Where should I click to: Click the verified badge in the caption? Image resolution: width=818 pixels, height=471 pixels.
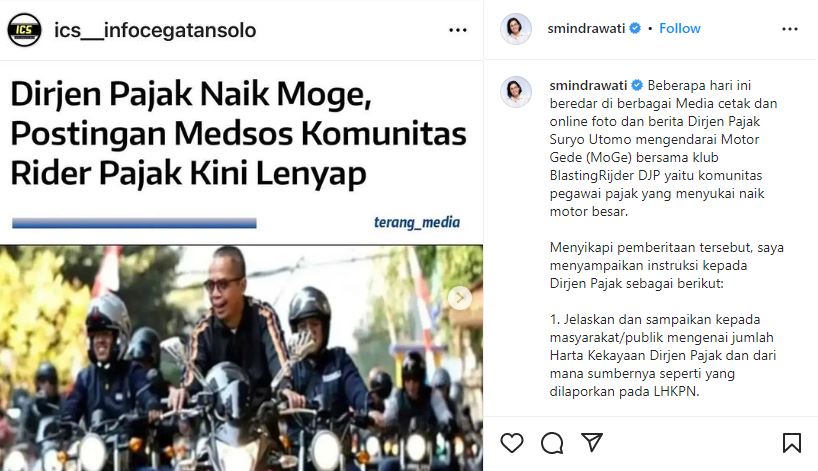tap(637, 85)
